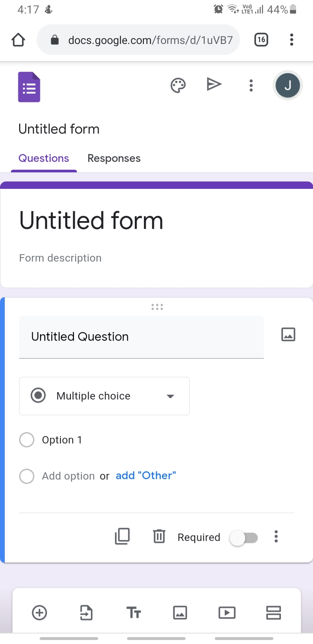
Task: Add a new question with the plus icon
Action: tap(40, 613)
